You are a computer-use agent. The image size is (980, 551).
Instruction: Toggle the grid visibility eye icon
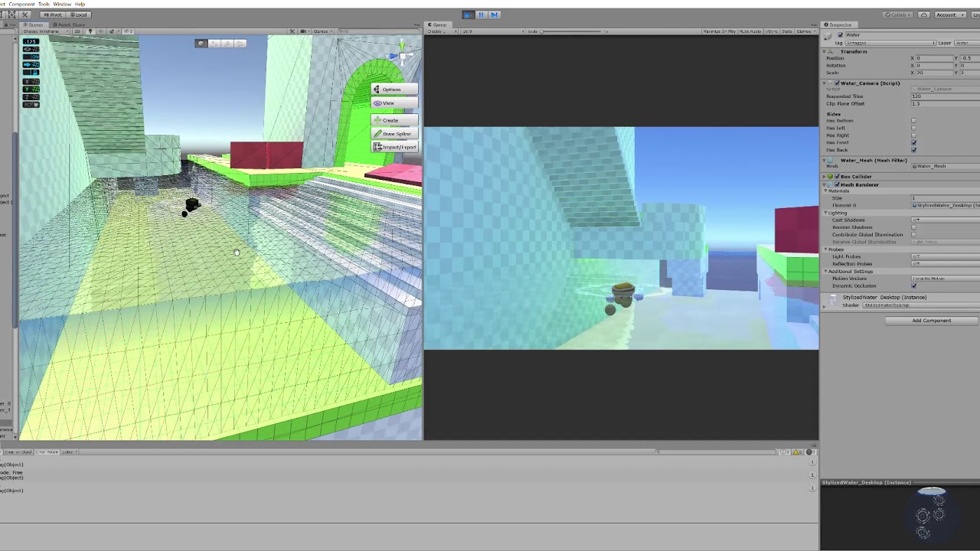tap(31, 49)
